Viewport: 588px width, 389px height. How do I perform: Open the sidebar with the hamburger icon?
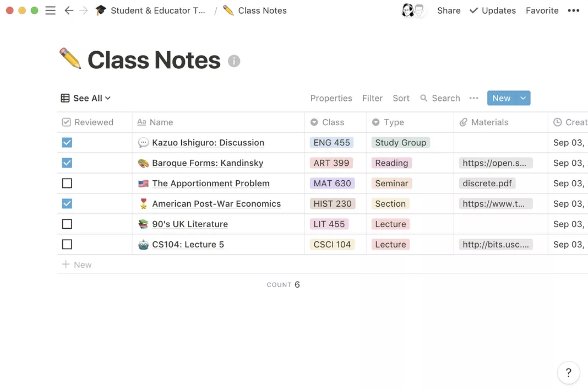point(50,10)
